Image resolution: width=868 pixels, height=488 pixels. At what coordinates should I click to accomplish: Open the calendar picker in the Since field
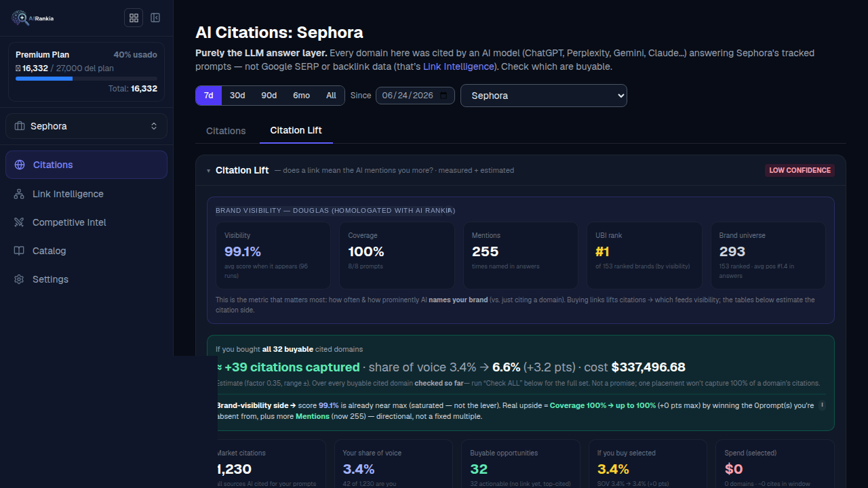(444, 96)
